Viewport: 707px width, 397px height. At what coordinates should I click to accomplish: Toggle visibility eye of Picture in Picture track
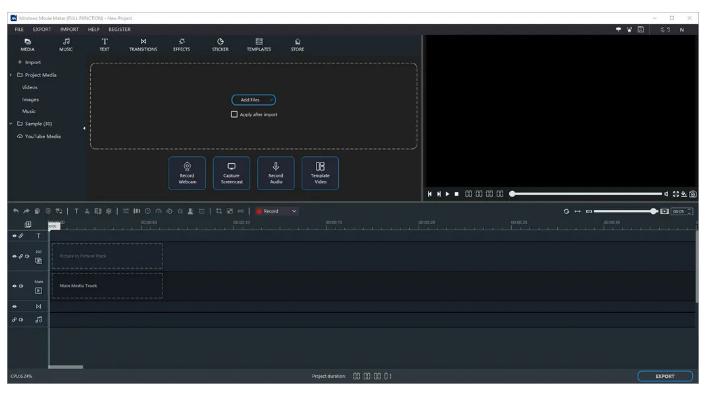(x=14, y=256)
